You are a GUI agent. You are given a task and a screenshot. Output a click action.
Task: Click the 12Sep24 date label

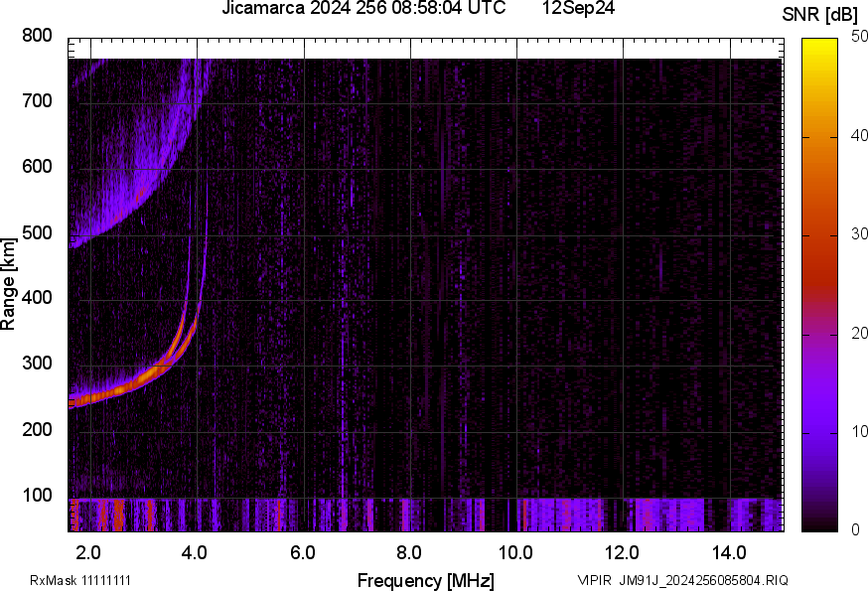(579, 9)
